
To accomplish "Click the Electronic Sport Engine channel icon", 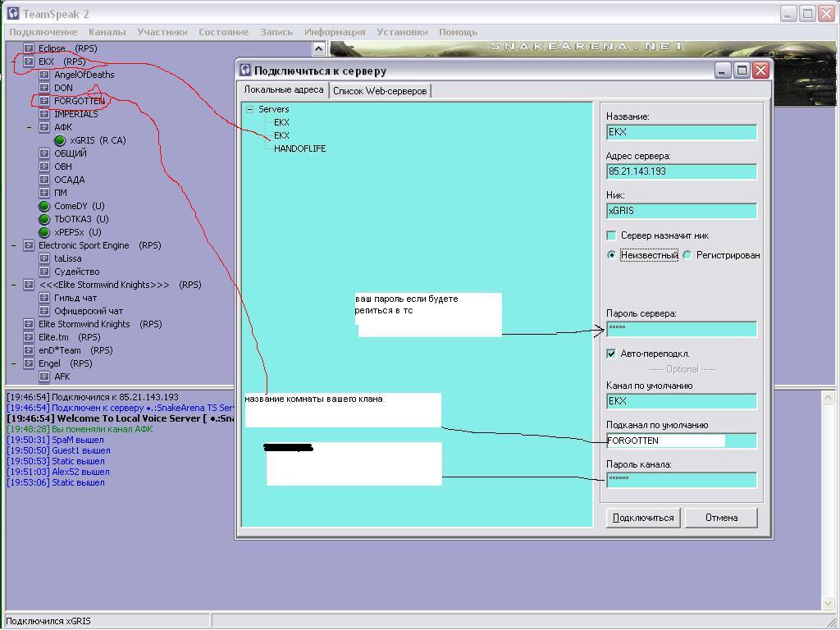I will click(29, 245).
